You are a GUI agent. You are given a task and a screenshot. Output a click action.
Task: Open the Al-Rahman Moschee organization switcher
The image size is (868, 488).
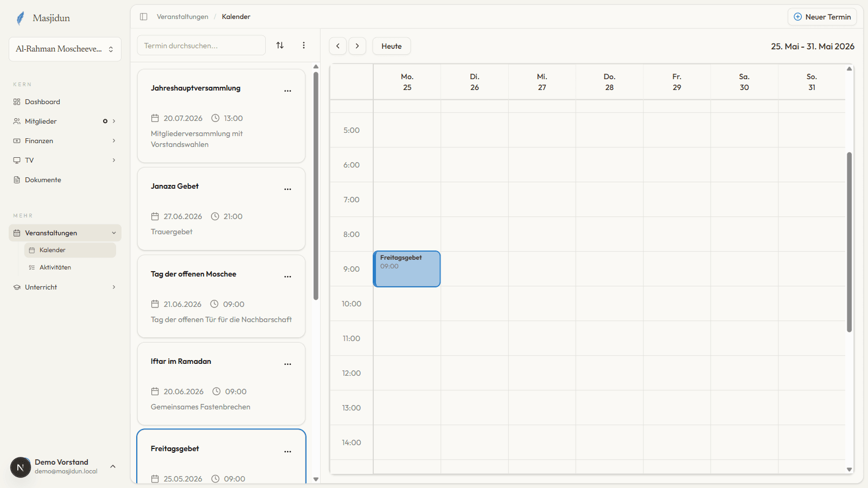coord(65,49)
